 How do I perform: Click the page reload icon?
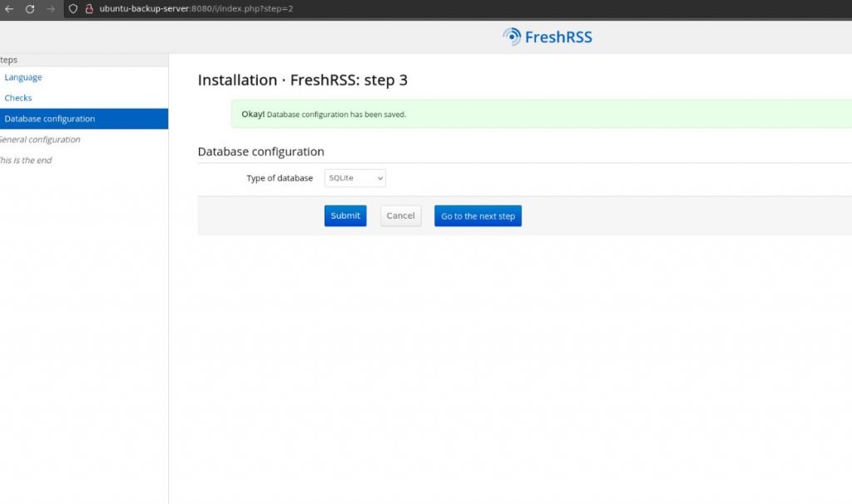(x=31, y=10)
